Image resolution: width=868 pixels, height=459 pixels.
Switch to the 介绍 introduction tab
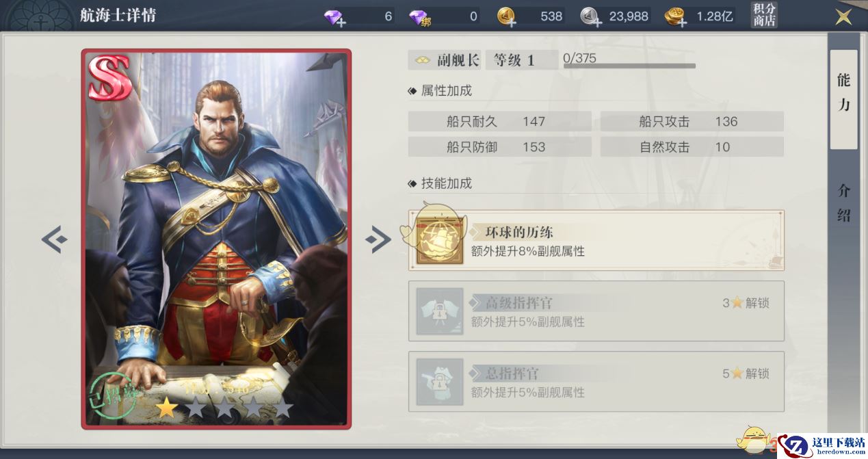click(843, 202)
